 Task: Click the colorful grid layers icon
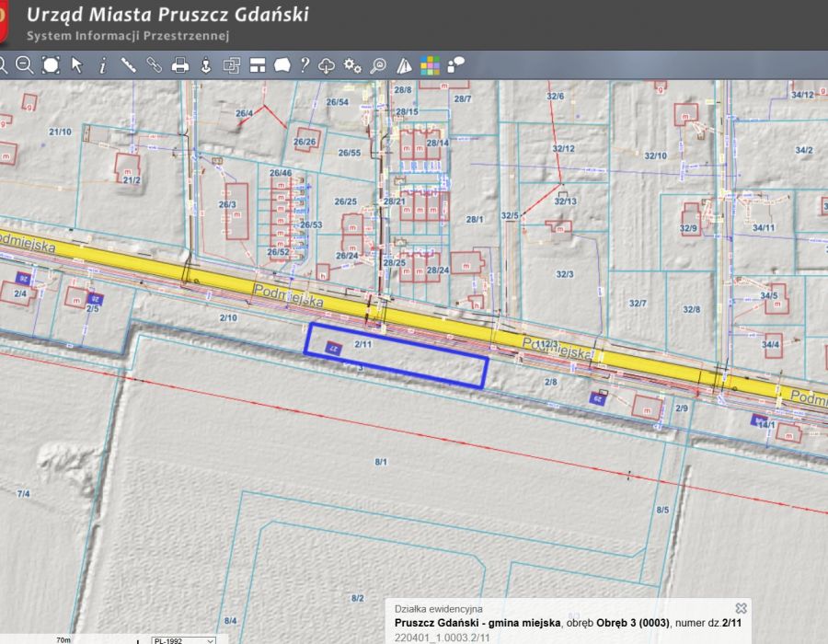[x=430, y=64]
